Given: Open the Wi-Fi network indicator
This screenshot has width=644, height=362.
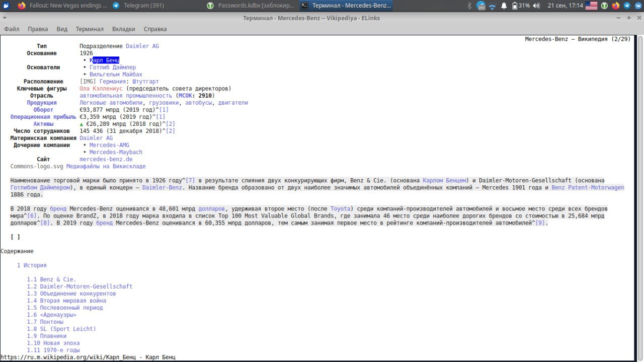Looking at the screenshot, I should (493, 6).
